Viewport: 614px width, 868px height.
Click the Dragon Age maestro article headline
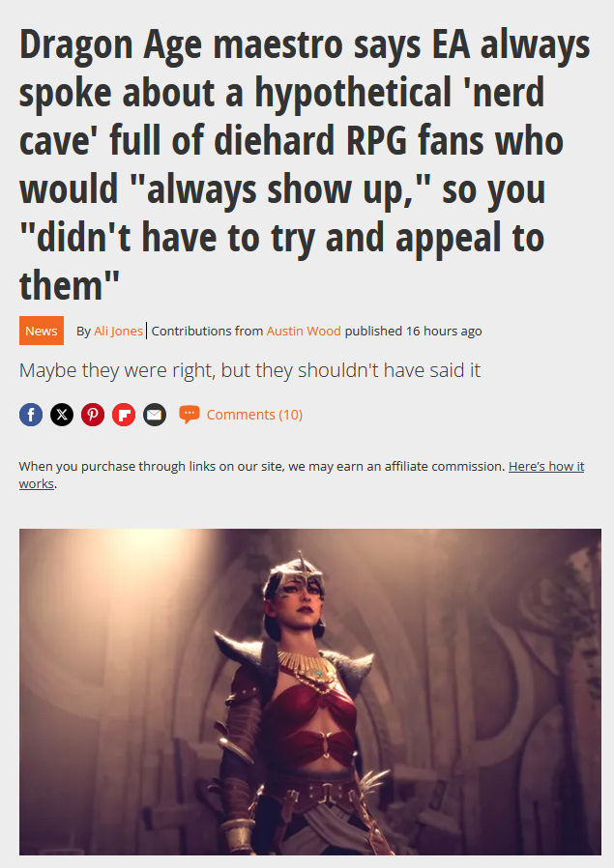point(305,164)
